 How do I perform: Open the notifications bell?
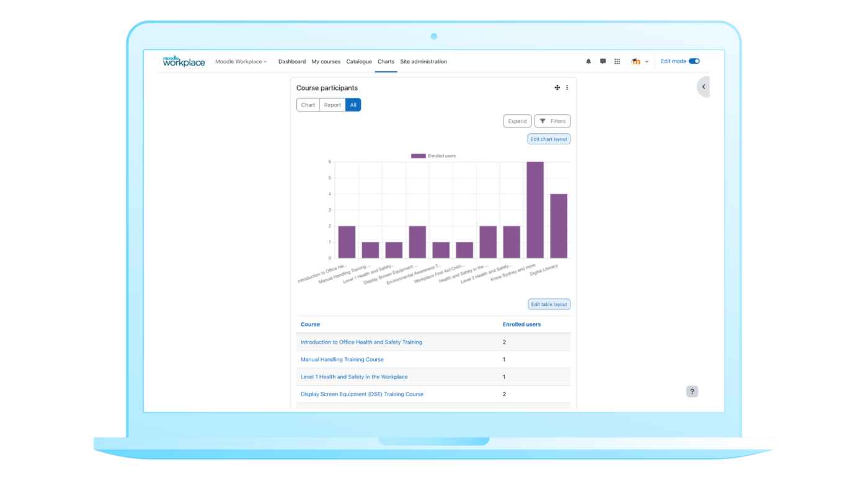[x=588, y=61]
